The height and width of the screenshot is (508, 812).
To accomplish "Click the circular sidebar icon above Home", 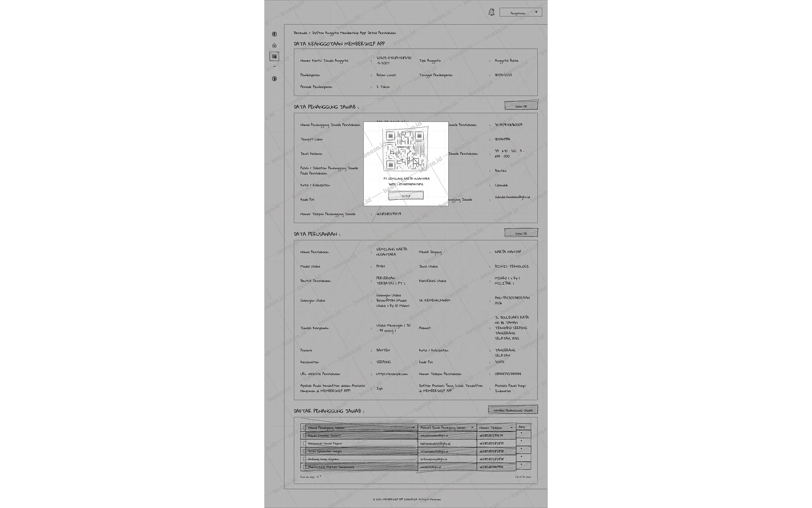I will pyautogui.click(x=274, y=34).
